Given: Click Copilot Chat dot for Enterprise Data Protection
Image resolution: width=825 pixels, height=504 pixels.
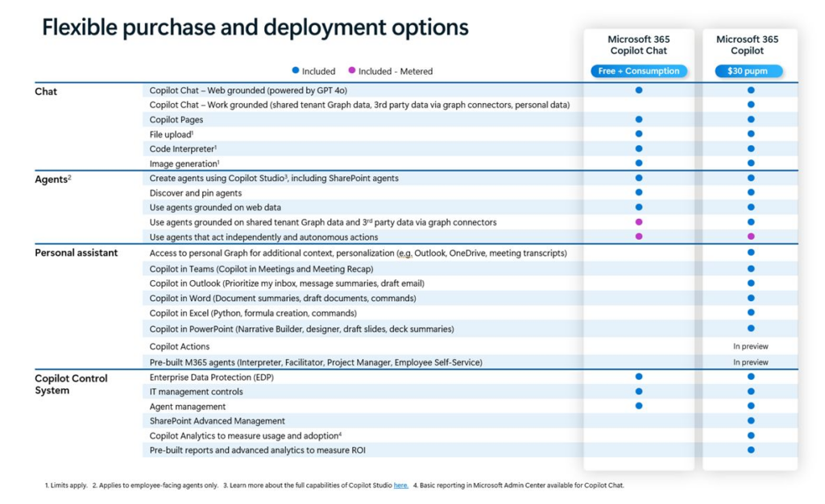Looking at the screenshot, I should coord(639,377).
